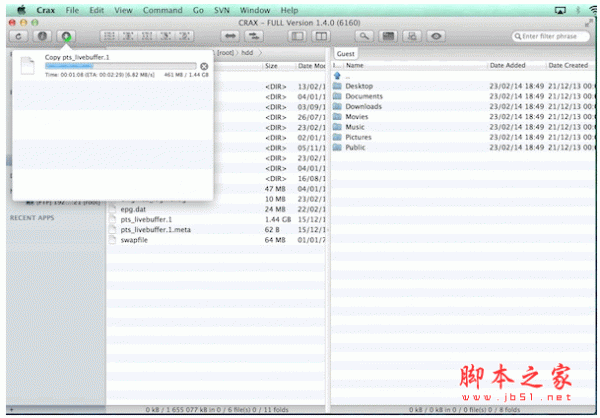Click the Bluetooth menu bar icon
The image size is (600, 418).
coord(579,10)
